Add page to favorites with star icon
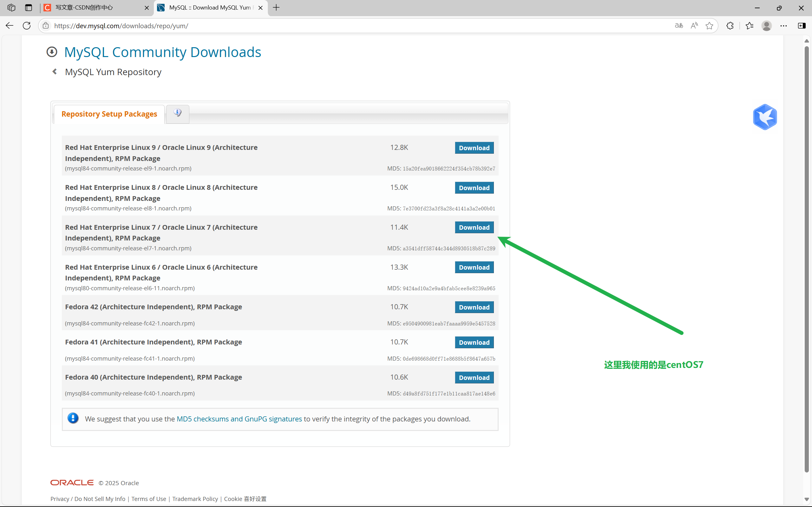The width and height of the screenshot is (812, 507). (x=709, y=25)
